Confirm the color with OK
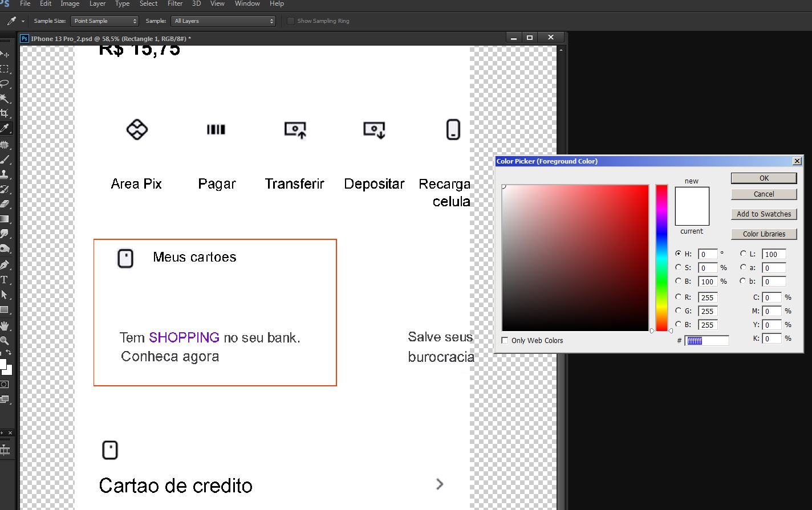This screenshot has height=510, width=812. coord(764,178)
